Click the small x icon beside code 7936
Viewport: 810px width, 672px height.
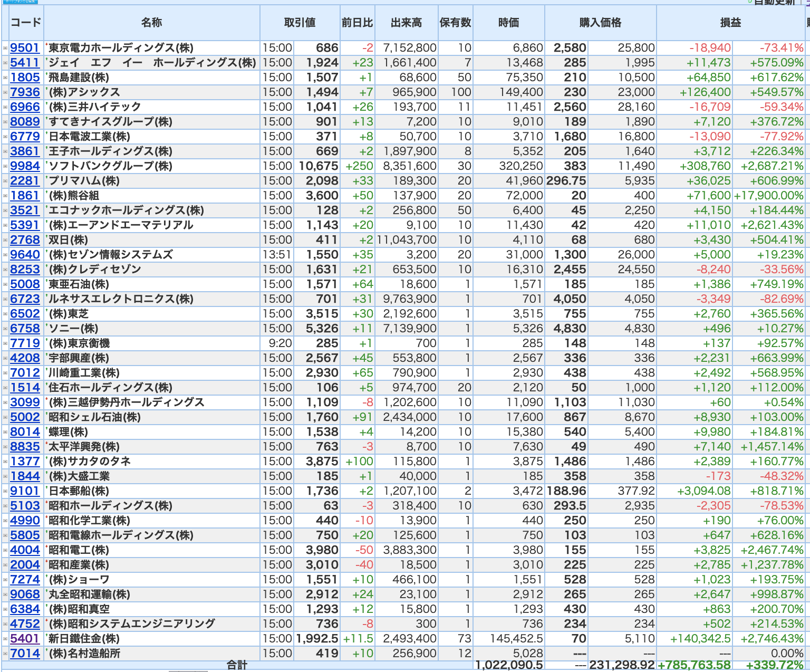(5, 92)
